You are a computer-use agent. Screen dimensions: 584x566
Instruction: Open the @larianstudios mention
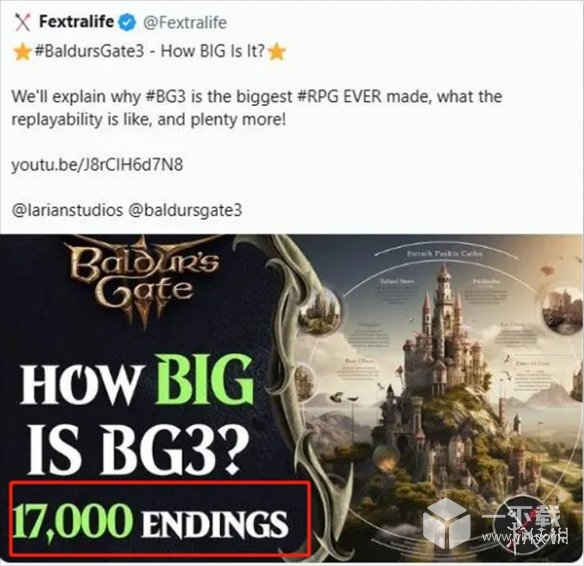67,210
